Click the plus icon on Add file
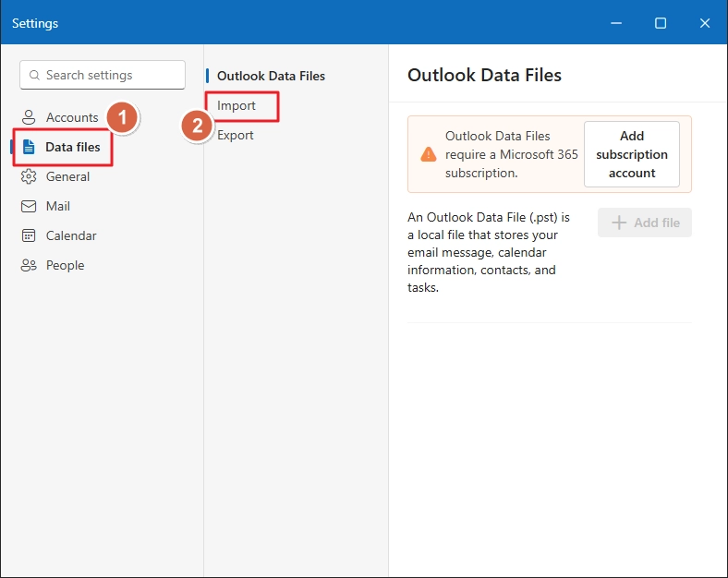 click(619, 223)
